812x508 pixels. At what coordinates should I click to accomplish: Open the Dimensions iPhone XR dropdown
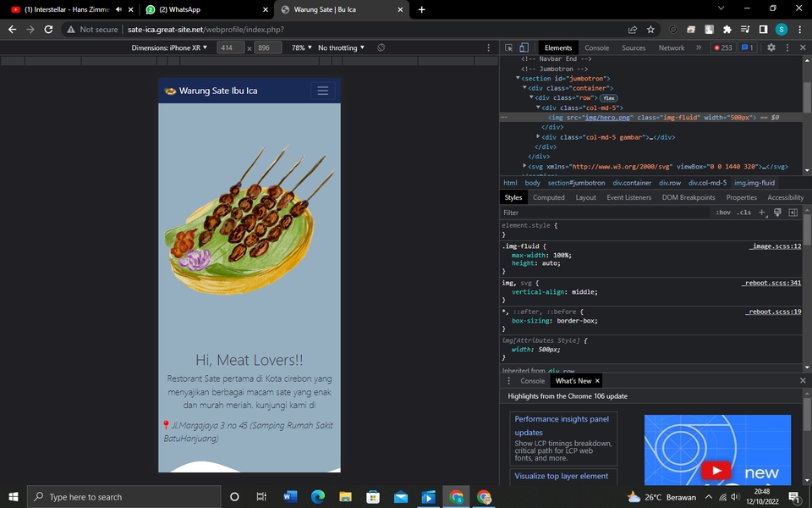tap(169, 47)
